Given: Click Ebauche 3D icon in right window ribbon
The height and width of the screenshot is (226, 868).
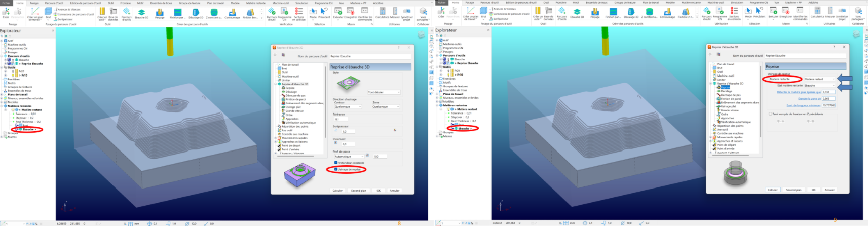Looking at the screenshot, I should pyautogui.click(x=577, y=13).
